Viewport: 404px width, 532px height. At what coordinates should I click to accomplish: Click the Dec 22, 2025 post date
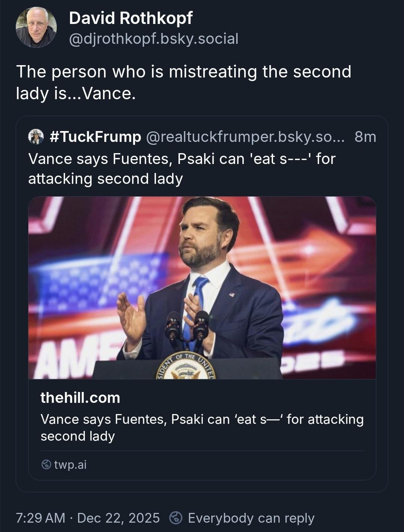click(118, 518)
